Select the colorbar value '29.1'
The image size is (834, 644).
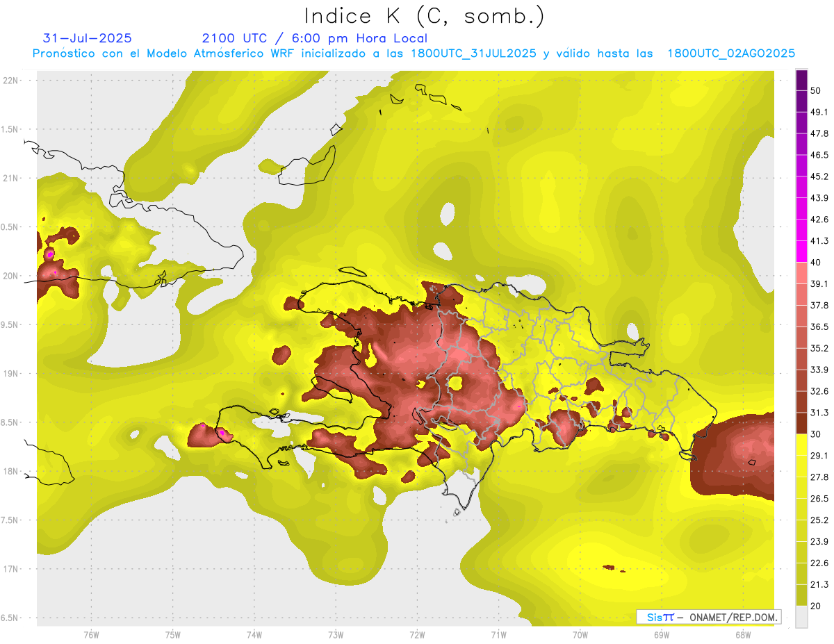pos(819,456)
